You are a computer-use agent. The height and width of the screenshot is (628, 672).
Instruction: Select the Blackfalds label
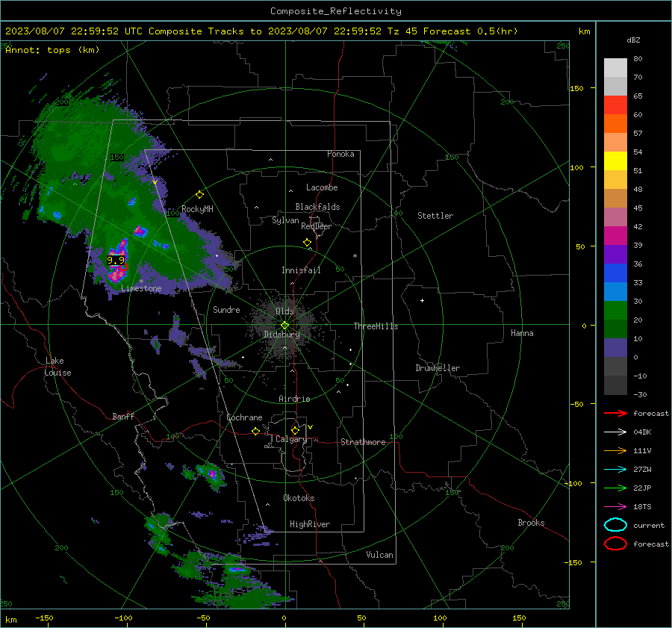click(317, 207)
